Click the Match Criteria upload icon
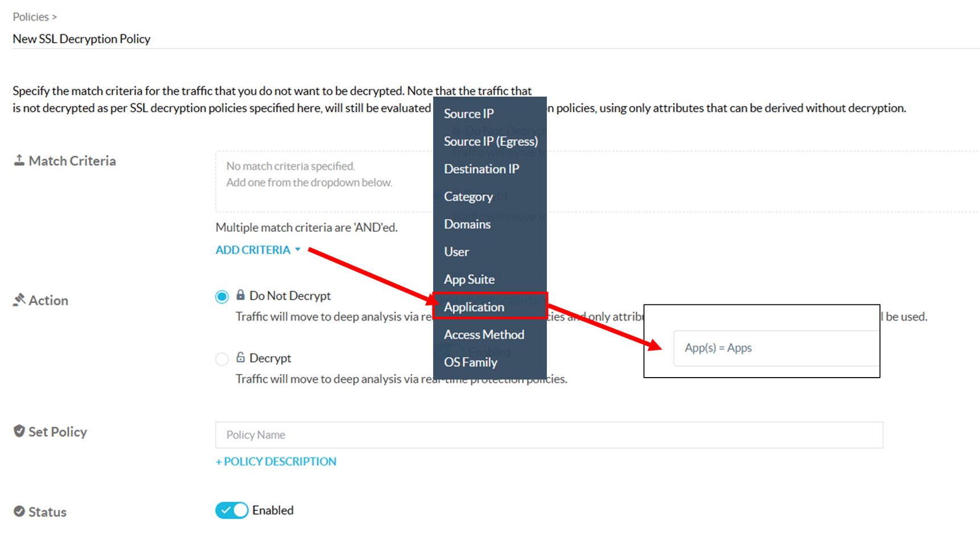Image resolution: width=980 pixels, height=536 pixels. [x=19, y=161]
